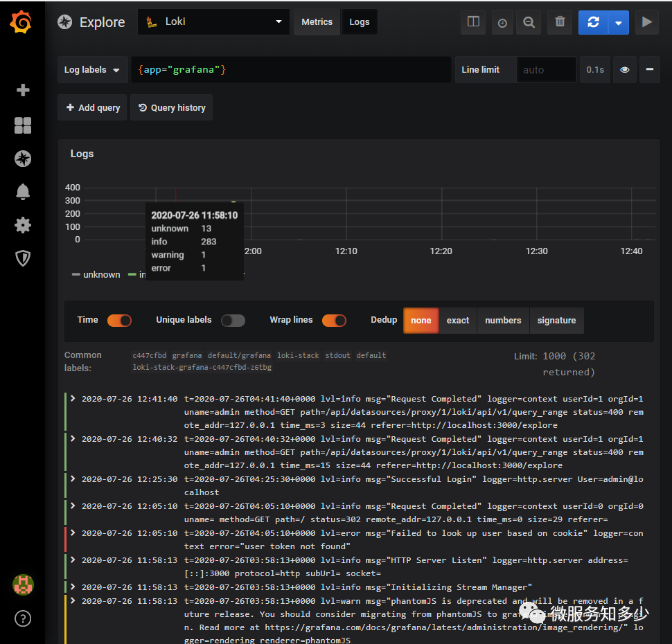Switch to the Metrics tab
Viewport: 672px width, 644px height.
point(317,22)
